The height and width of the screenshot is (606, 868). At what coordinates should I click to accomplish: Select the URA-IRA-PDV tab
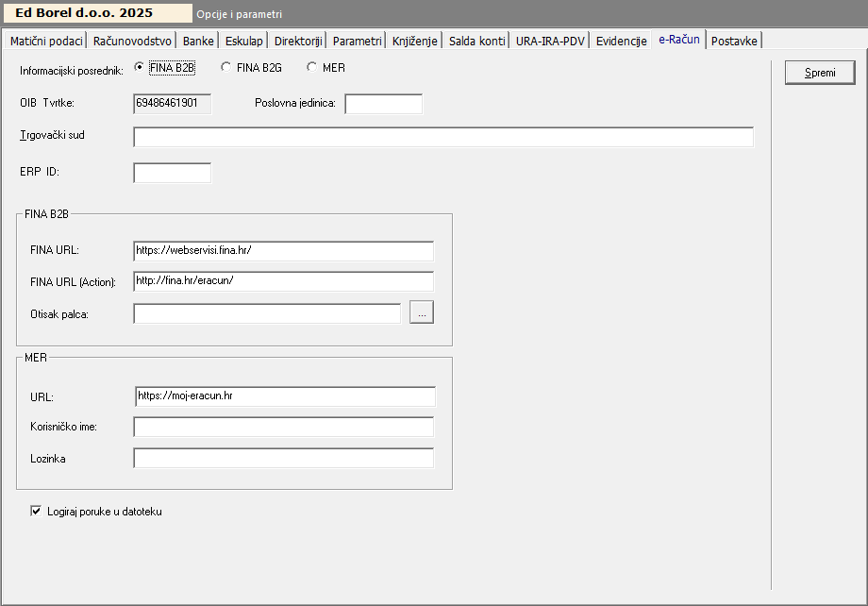[x=550, y=41]
